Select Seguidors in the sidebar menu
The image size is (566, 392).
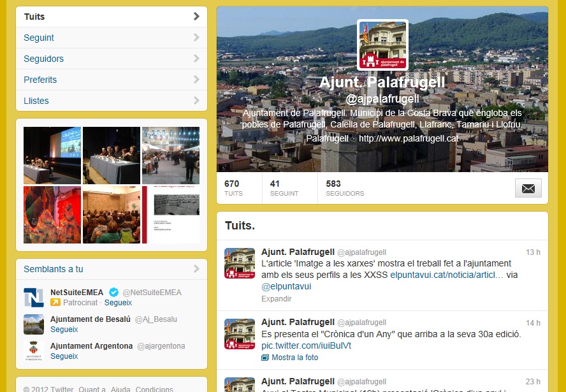coord(112,59)
